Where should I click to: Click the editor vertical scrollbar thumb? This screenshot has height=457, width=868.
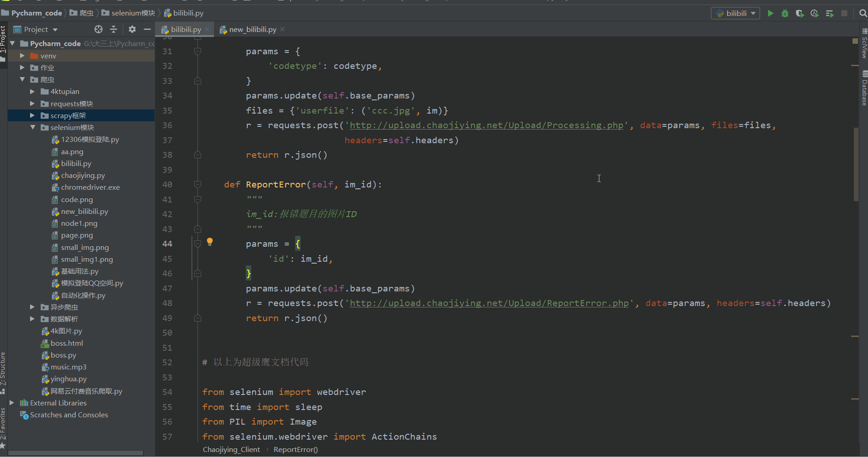point(856,164)
